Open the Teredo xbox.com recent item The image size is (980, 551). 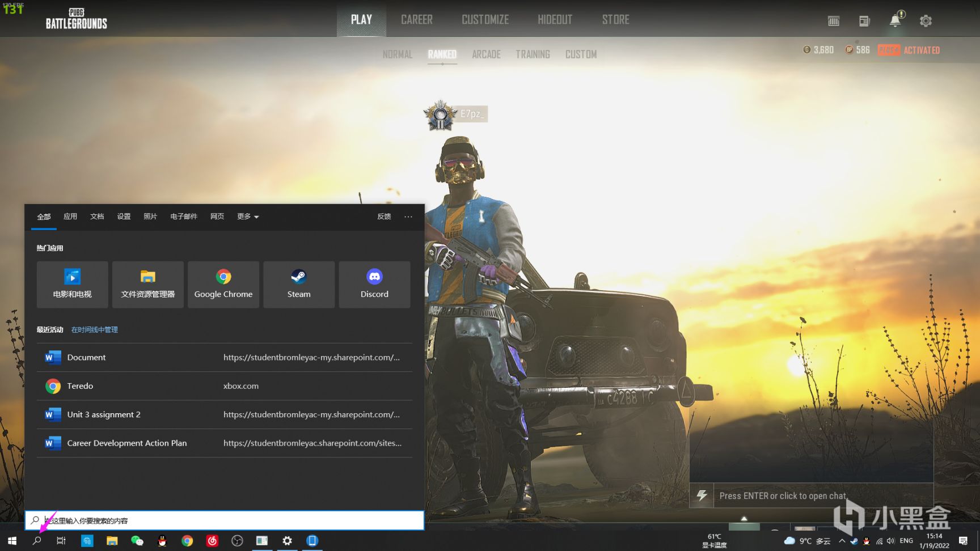225,386
